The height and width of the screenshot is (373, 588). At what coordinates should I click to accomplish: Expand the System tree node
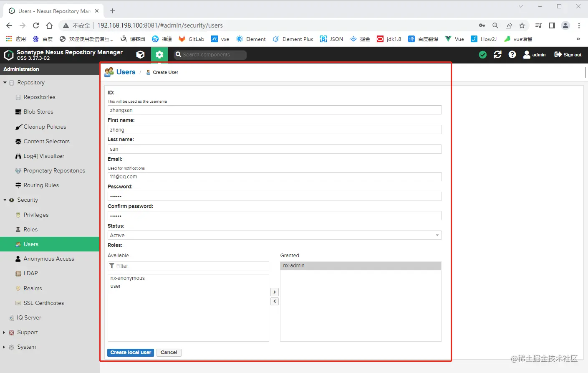[x=4, y=347]
